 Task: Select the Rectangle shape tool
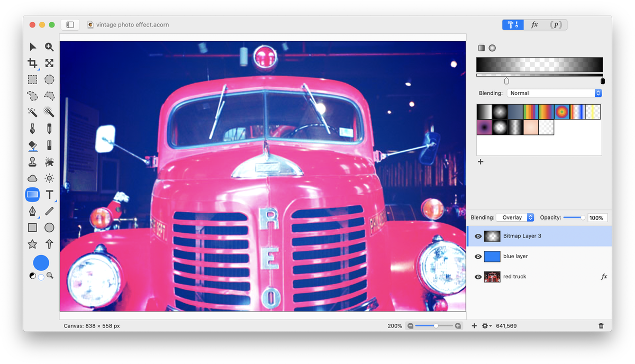33,228
